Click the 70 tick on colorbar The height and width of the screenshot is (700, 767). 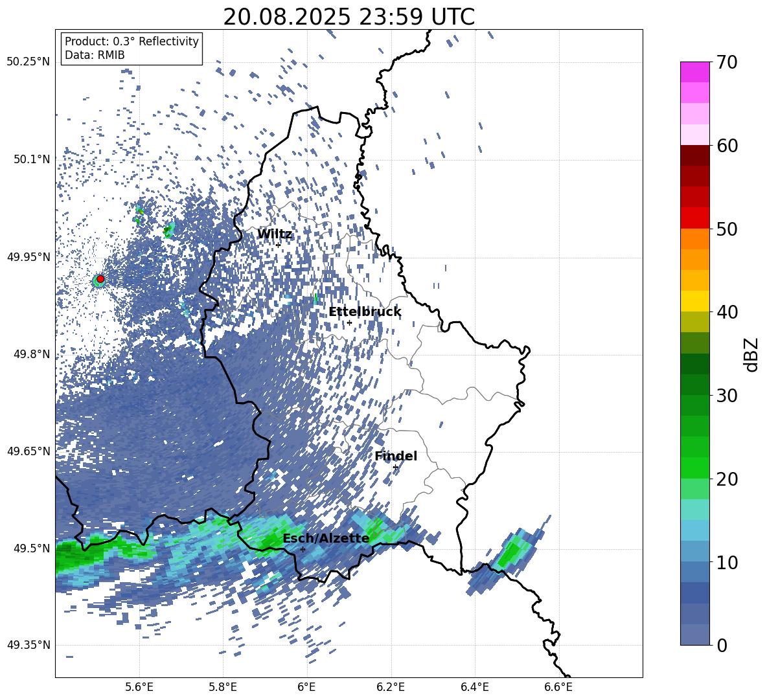[x=727, y=62]
